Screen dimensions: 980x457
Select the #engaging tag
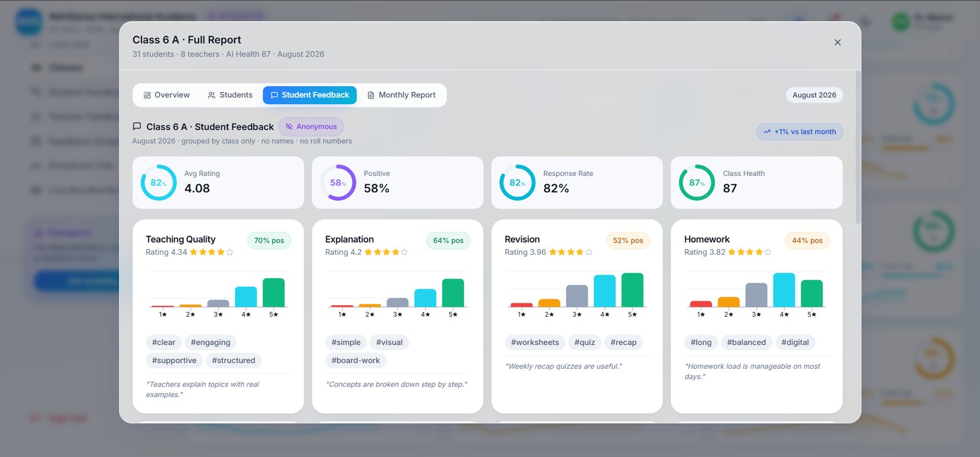tap(211, 342)
